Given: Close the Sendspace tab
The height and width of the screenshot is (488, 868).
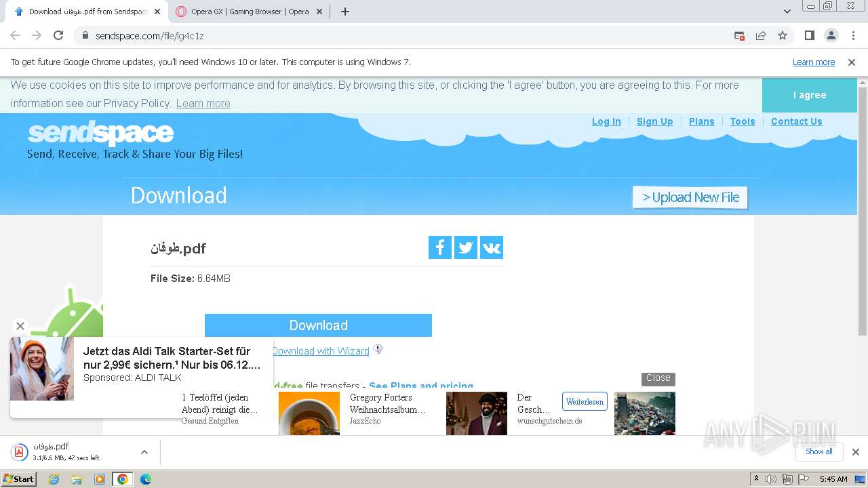Looking at the screenshot, I should [x=157, y=12].
